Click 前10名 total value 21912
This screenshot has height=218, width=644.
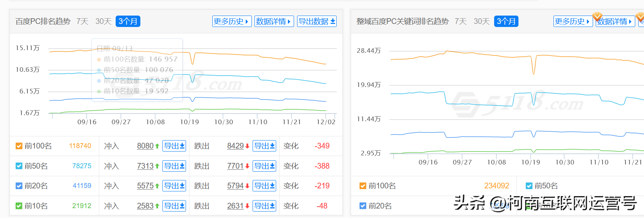tap(82, 206)
